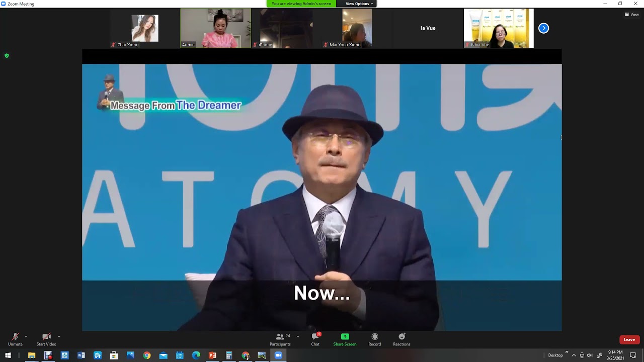
Task: Select Admin video thumbnail
Action: click(216, 28)
